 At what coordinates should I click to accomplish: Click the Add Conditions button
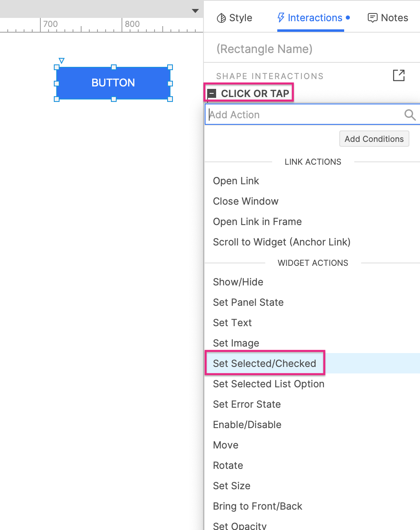374,139
